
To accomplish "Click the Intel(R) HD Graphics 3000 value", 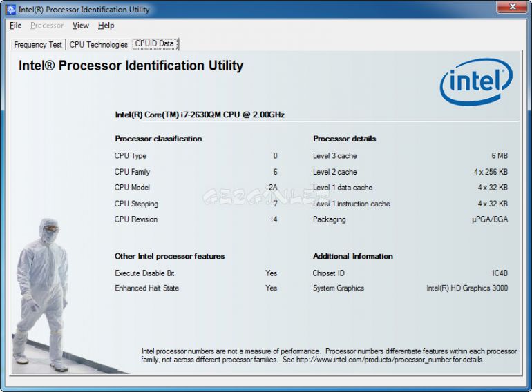I will click(x=467, y=288).
